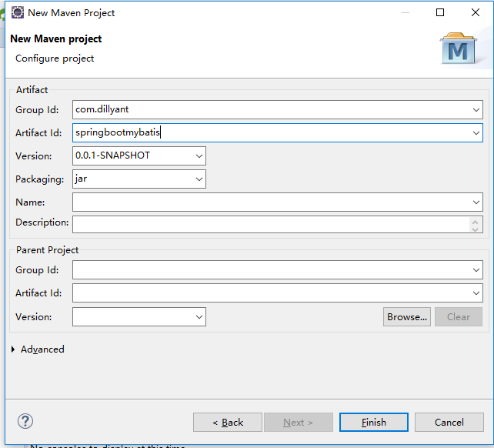Open the Artifact Group Id dropdown arrow
494x448 pixels.
476,110
